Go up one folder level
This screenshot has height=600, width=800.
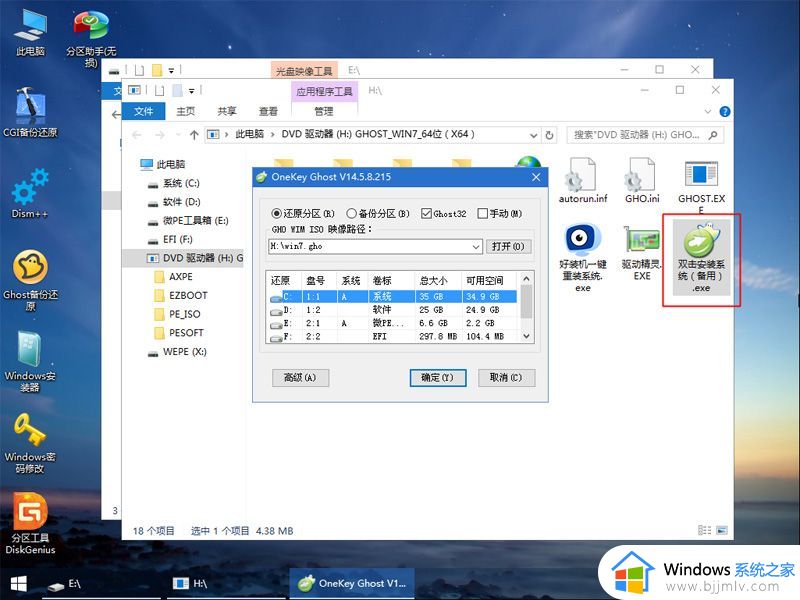194,135
